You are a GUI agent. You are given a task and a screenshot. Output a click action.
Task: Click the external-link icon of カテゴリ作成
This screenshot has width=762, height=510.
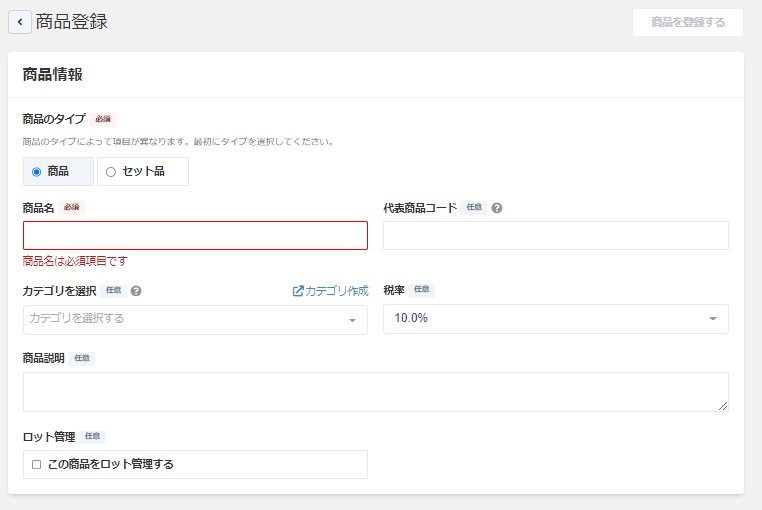pos(298,291)
